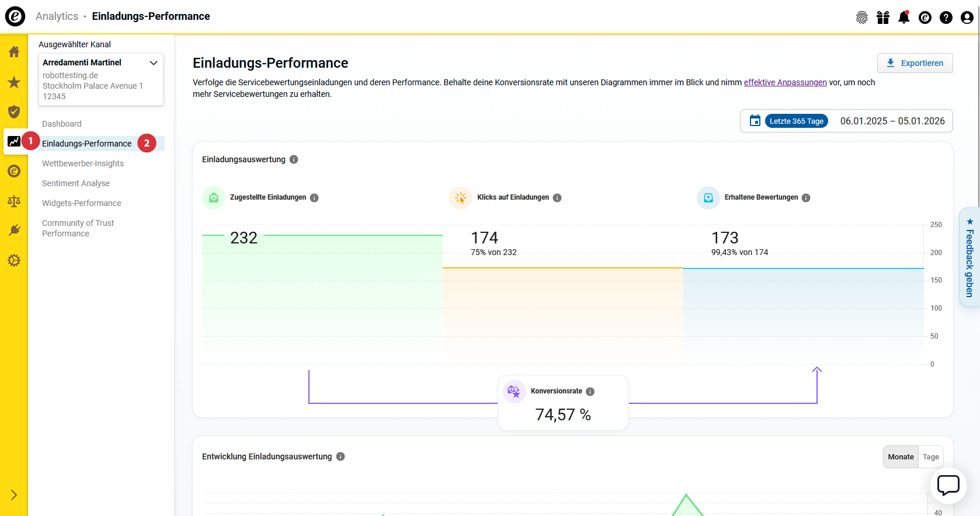Click the home icon in the sidebar
Image resolution: width=980 pixels, height=516 pixels.
pos(14,52)
